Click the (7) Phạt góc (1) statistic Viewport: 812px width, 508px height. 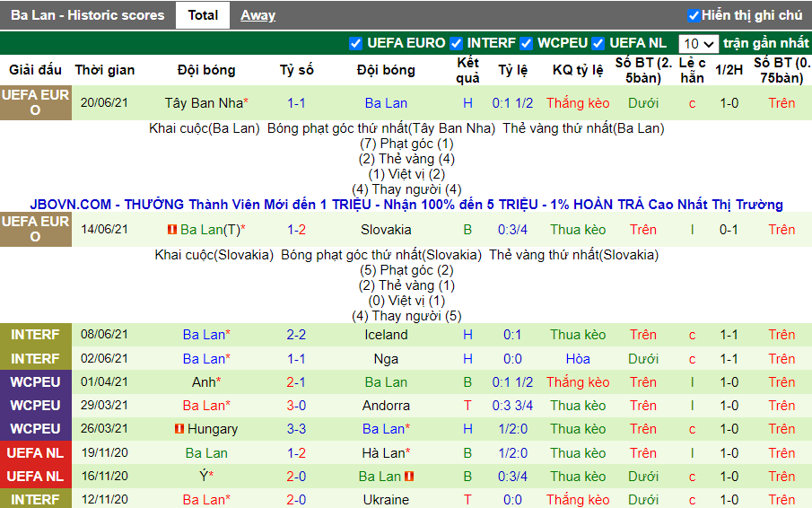(x=406, y=144)
